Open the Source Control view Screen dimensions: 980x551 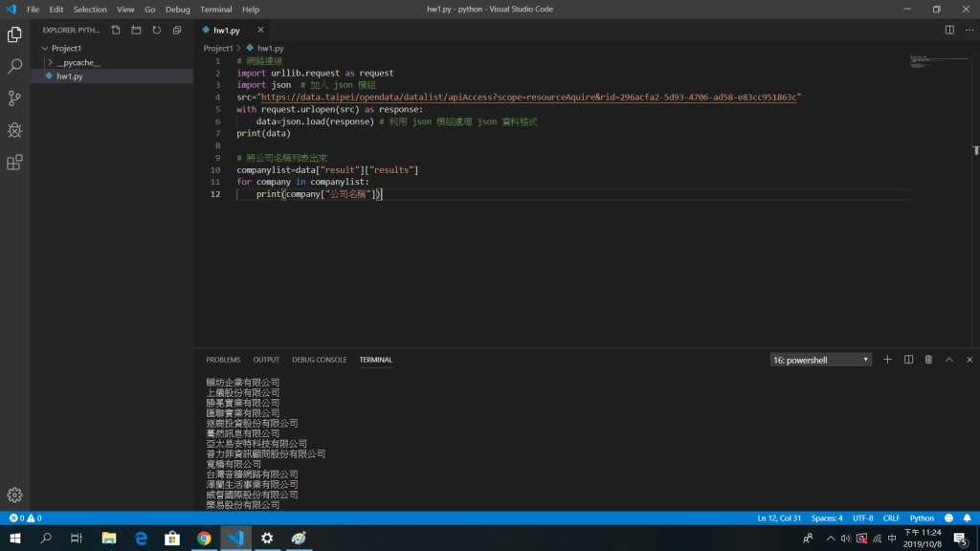tap(14, 99)
